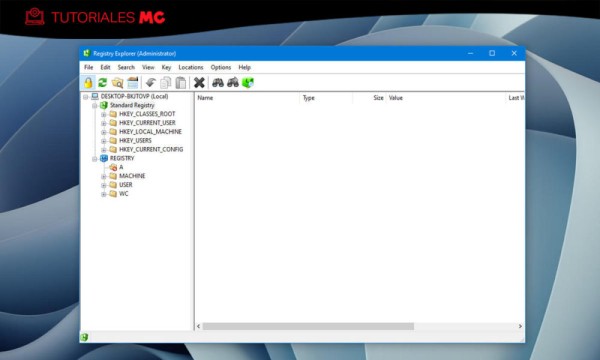Click the paste clipboard toolbar icon
This screenshot has height=360, width=600.
[x=181, y=83]
